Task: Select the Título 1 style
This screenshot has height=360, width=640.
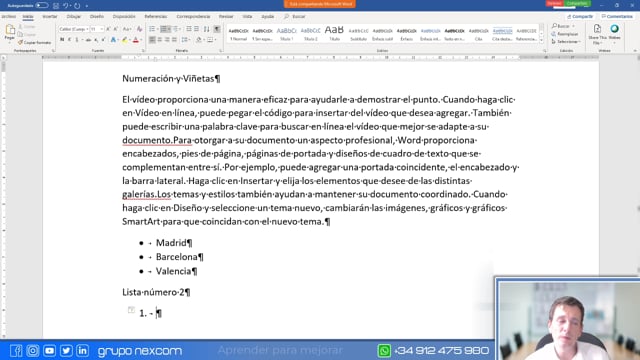Action: (287, 34)
